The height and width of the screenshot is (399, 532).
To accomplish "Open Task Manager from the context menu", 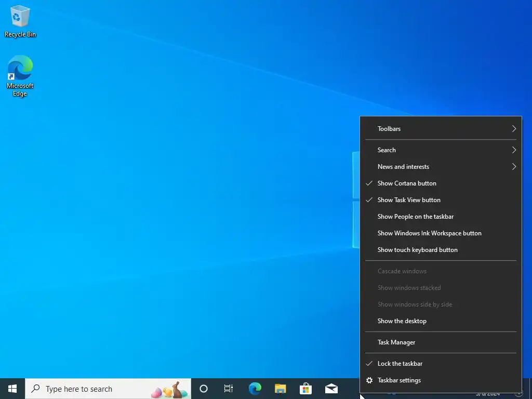I will pos(441,342).
